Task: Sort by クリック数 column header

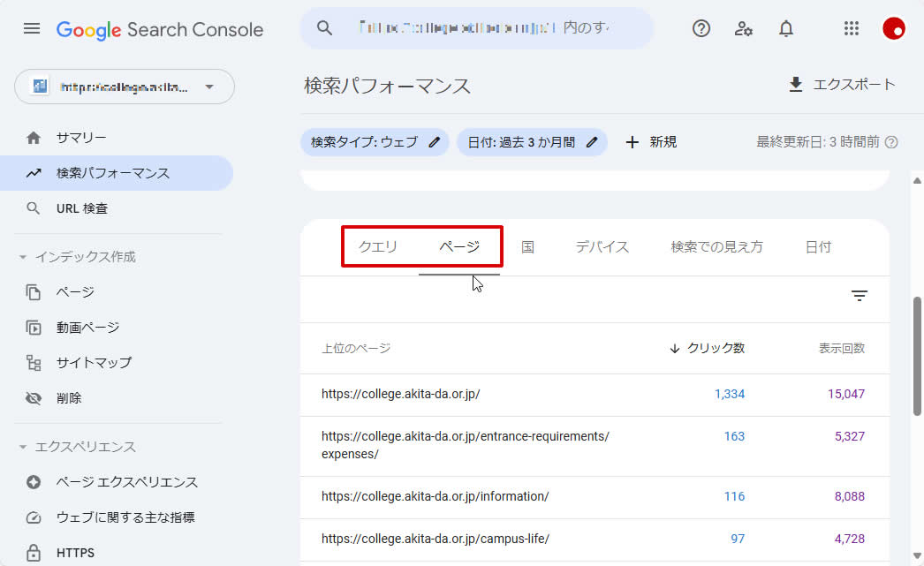Action: point(715,348)
